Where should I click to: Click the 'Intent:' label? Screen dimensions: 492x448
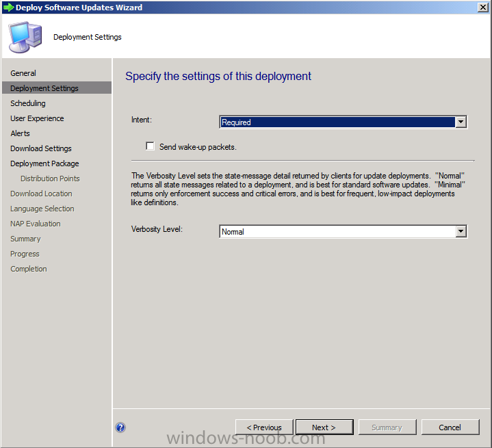click(142, 120)
